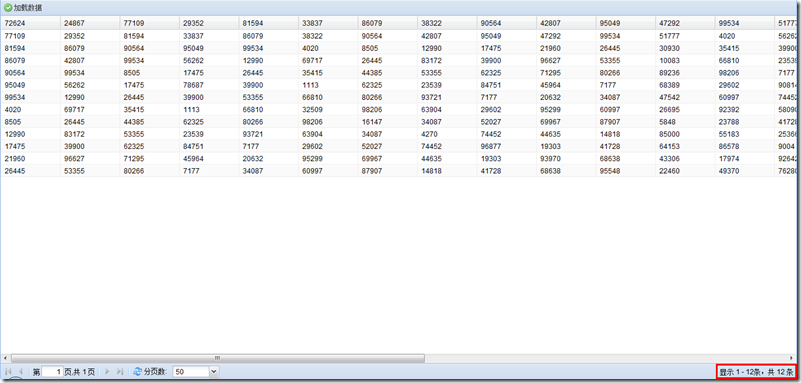Go to the first page using pager icon

pyautogui.click(x=9, y=372)
